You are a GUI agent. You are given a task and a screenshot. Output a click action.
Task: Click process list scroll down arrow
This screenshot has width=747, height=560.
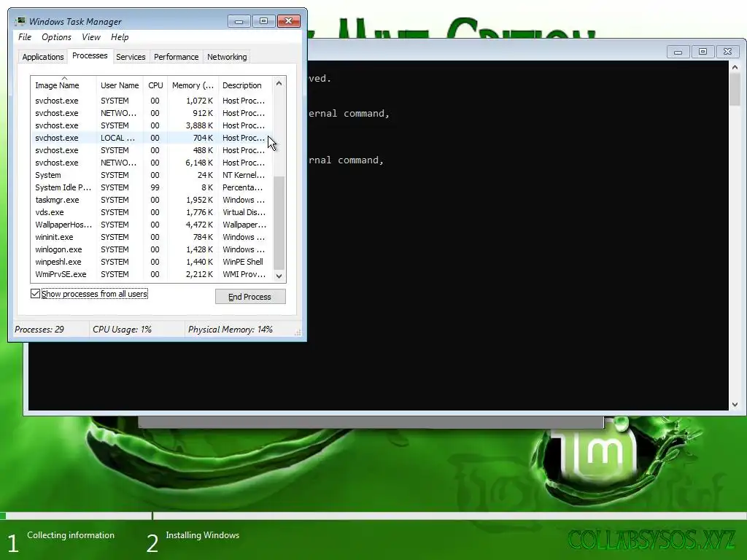(279, 276)
